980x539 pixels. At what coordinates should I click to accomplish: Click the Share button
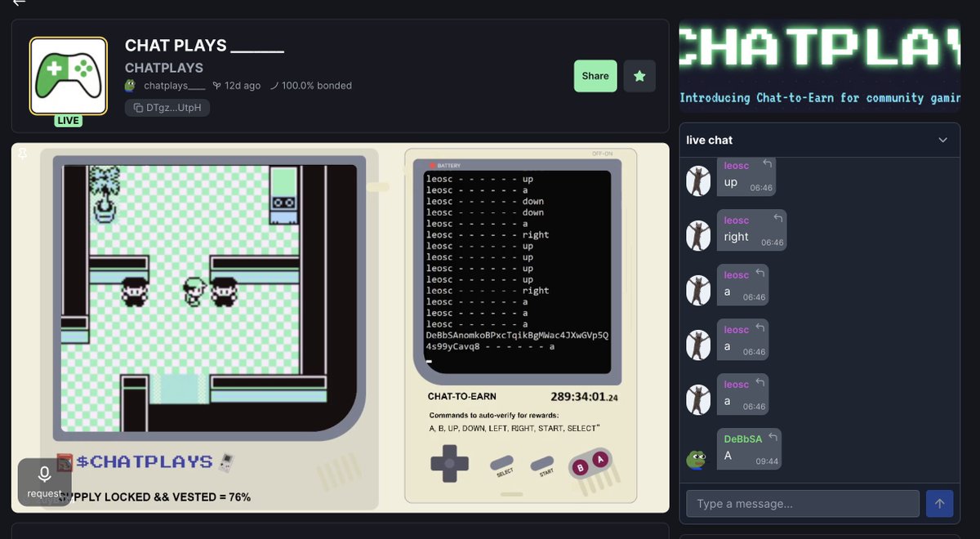click(595, 76)
